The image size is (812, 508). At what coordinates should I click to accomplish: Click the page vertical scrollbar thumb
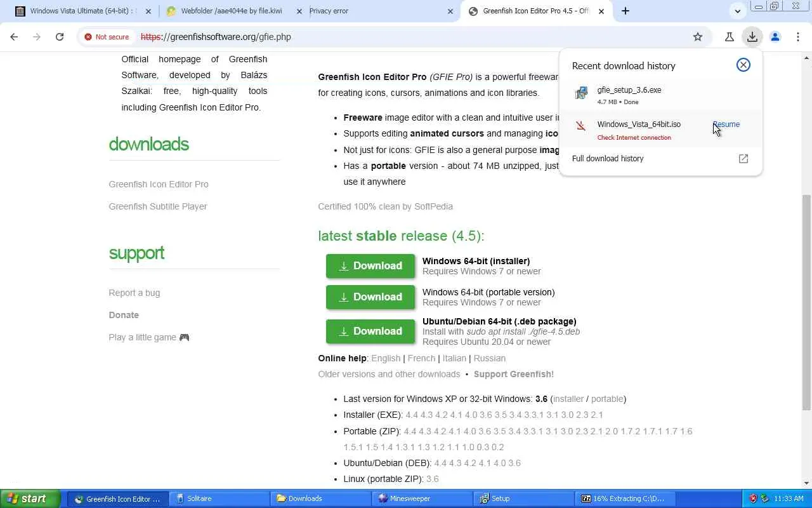[x=806, y=302]
